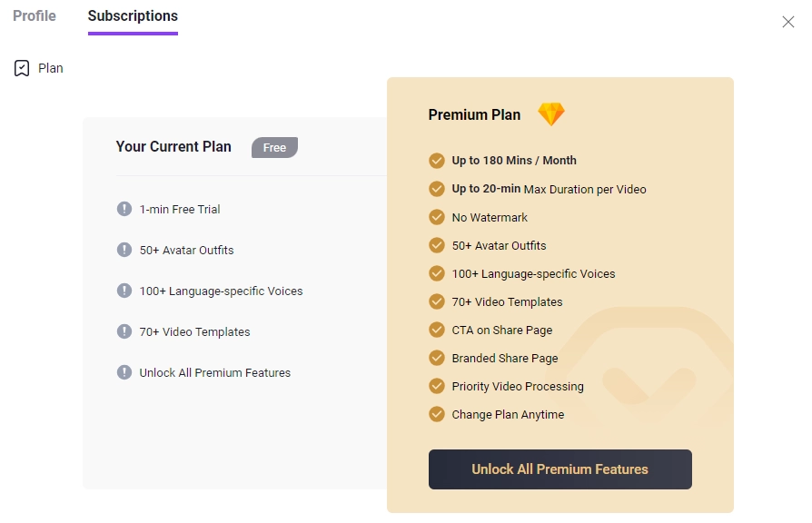The width and height of the screenshot is (812, 523).
Task: Click the Free plan badge
Action: click(x=274, y=147)
